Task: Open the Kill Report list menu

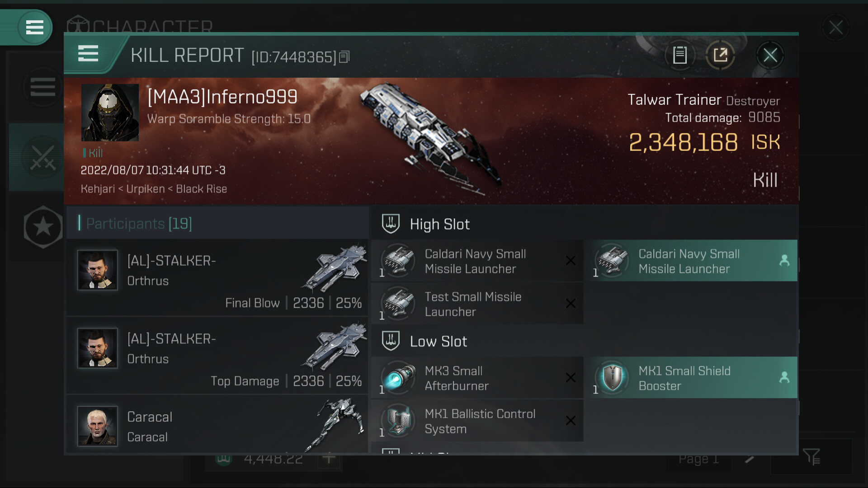Action: (x=88, y=54)
